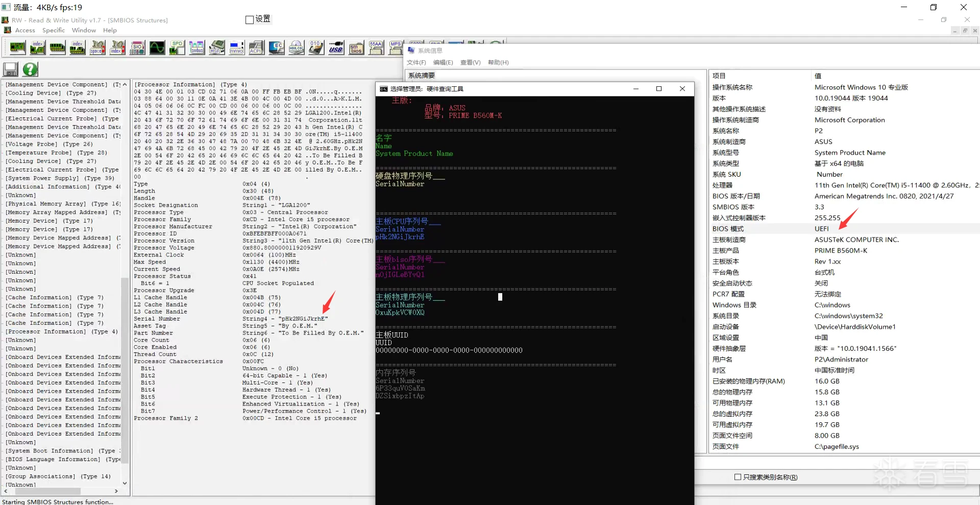Click the left arrow of horizontal scrollbar
Screen dimensions: 980x505
(x=6, y=491)
